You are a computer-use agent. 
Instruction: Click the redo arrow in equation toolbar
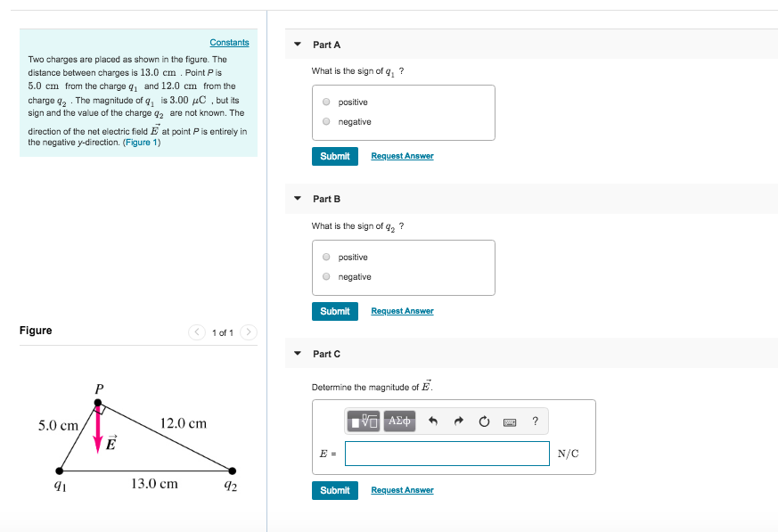coord(458,422)
